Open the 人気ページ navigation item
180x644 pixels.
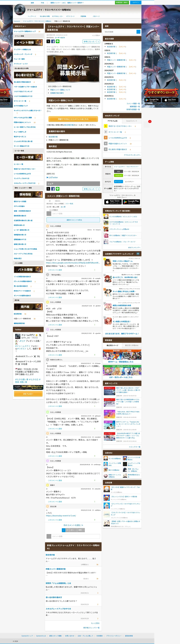96,16
